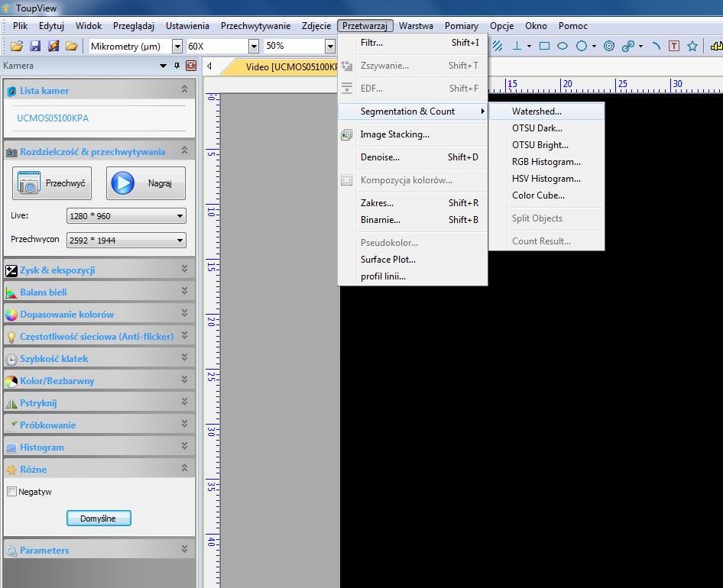
Task: Expand the Zysk & ekspozycji section
Action: [x=184, y=269]
